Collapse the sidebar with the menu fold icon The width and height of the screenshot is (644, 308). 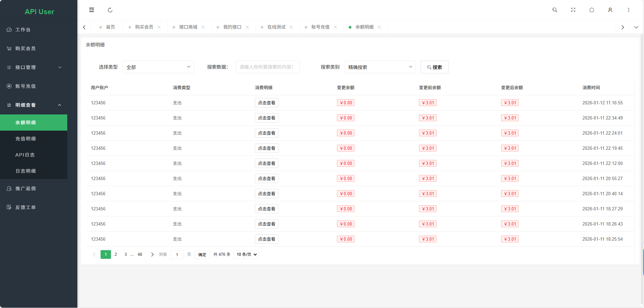click(91, 10)
